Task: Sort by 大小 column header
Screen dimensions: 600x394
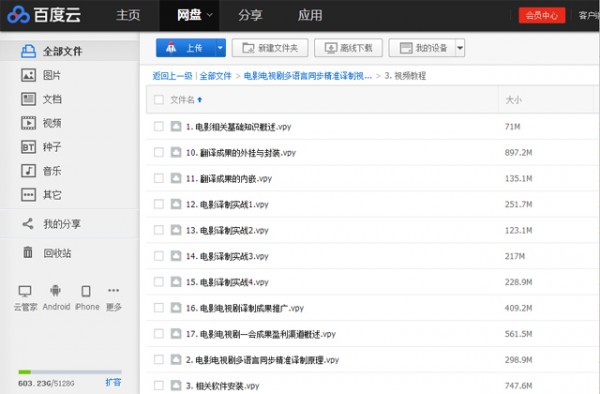Action: pos(514,100)
